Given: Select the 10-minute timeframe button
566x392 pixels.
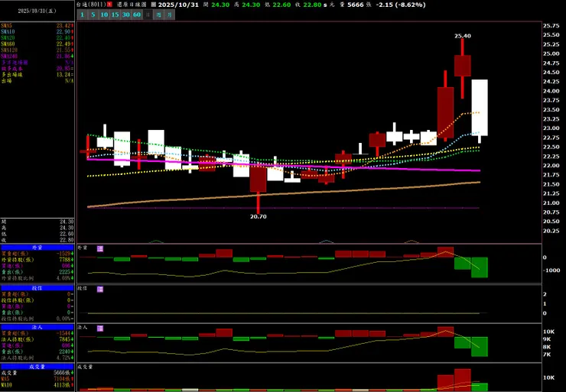Looking at the screenshot, I should [x=104, y=15].
